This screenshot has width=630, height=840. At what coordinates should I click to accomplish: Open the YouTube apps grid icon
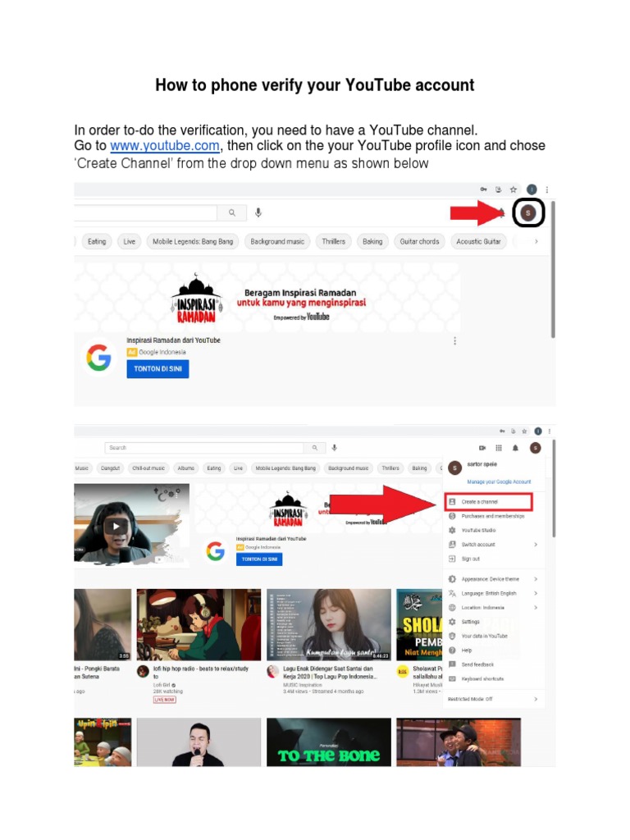[x=499, y=448]
